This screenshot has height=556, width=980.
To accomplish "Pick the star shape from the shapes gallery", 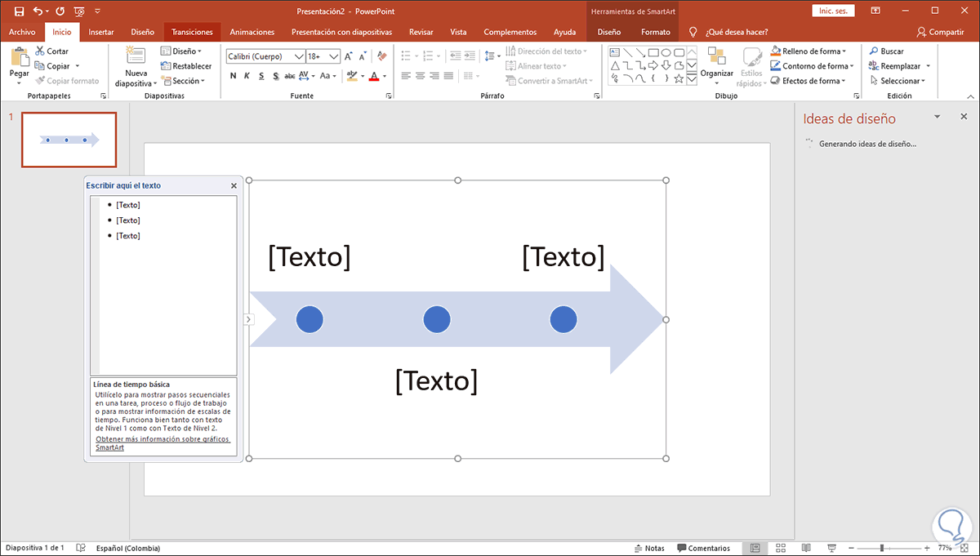I will point(679,78).
